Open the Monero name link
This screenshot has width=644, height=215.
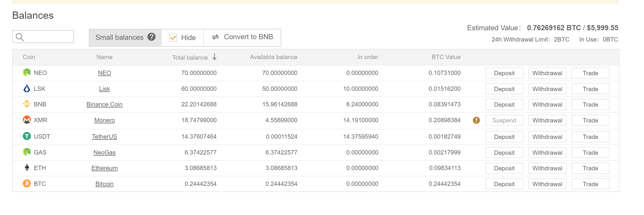104,120
